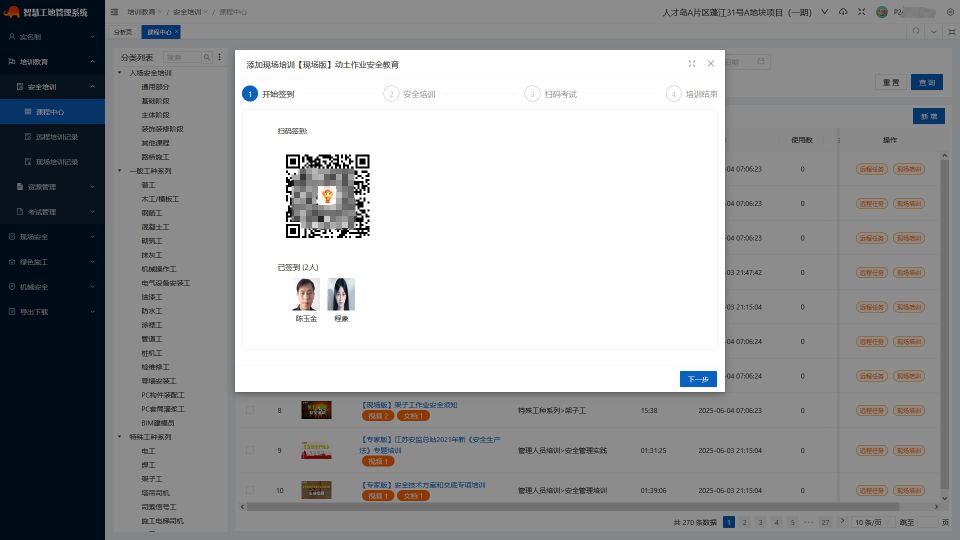The width and height of the screenshot is (960, 540).
Task: Switch to the 分析页 tab
Action: (x=123, y=32)
